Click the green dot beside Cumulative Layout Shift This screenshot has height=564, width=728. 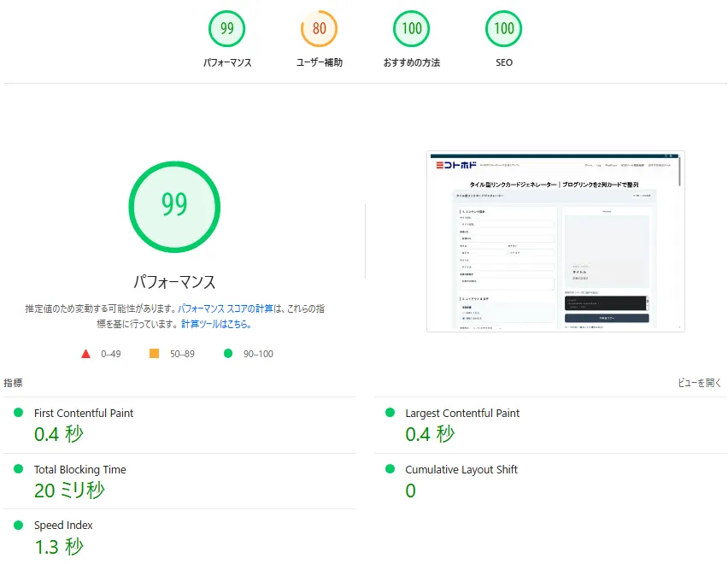[x=390, y=469]
